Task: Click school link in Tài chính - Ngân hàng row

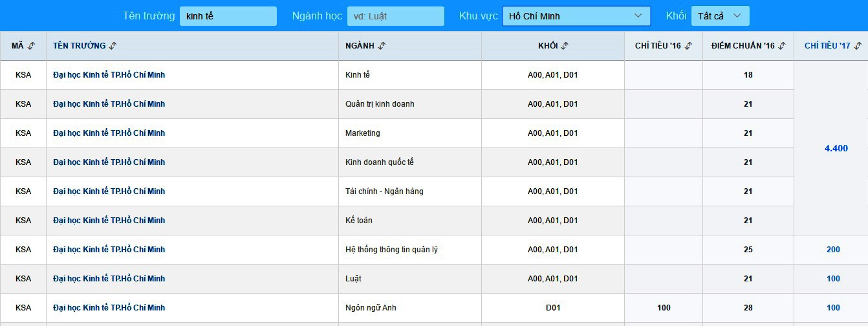Action: pyautogui.click(x=109, y=191)
